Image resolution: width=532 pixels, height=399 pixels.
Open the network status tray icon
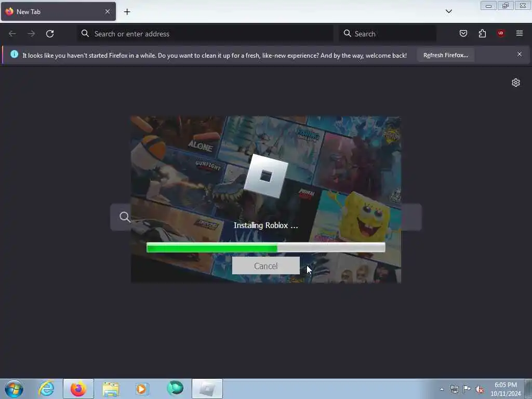coord(454,389)
